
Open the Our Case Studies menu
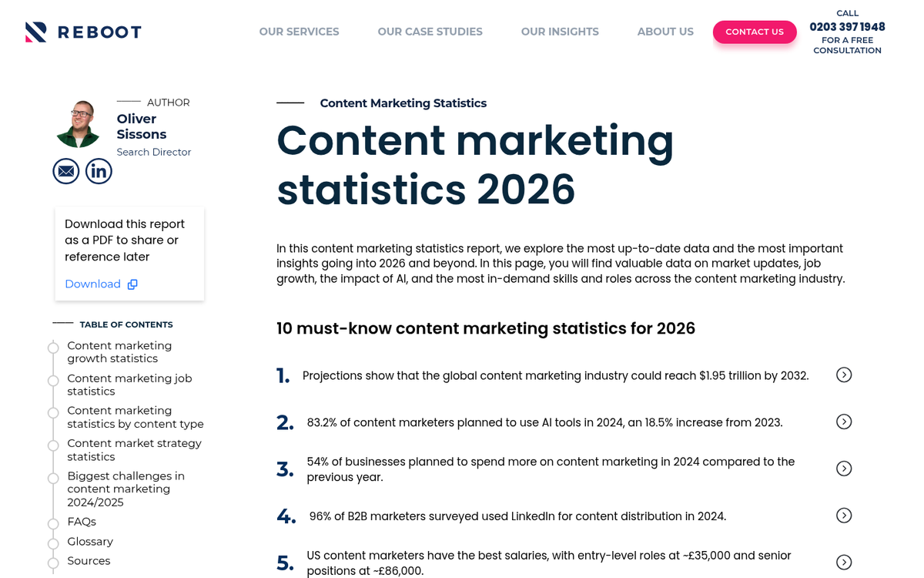coord(430,32)
